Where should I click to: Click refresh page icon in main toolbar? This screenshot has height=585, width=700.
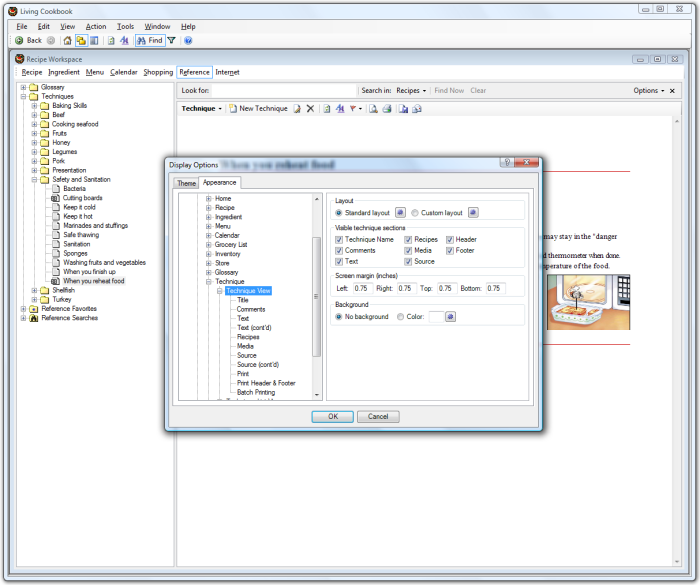(x=111, y=41)
